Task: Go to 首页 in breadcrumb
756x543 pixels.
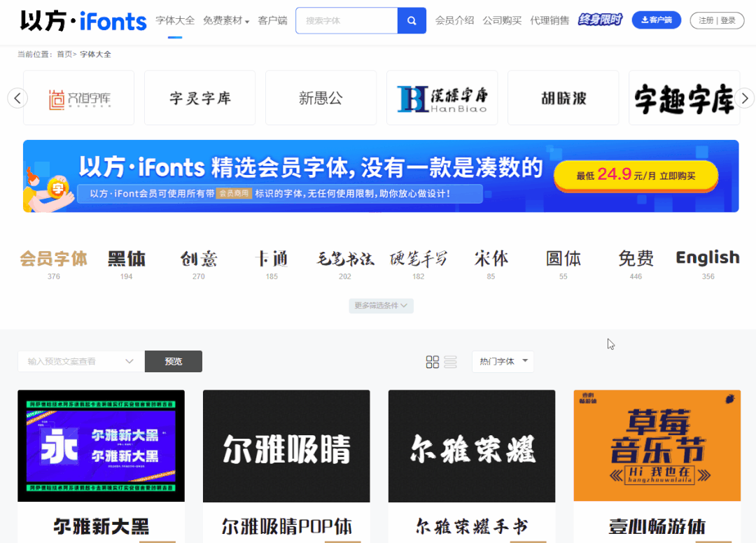Action: (x=64, y=55)
